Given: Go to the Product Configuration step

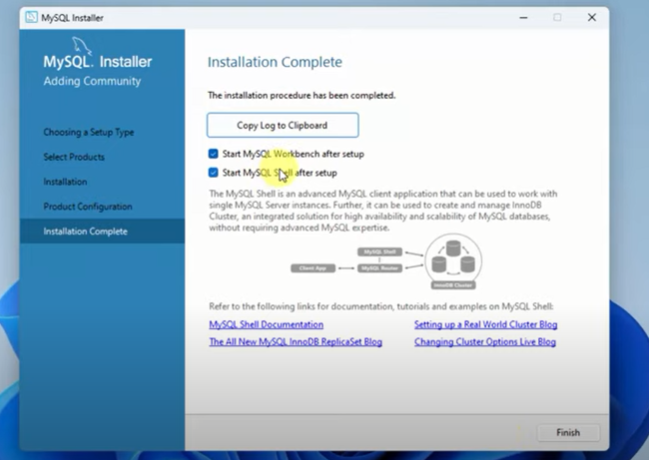Looking at the screenshot, I should 88,206.
